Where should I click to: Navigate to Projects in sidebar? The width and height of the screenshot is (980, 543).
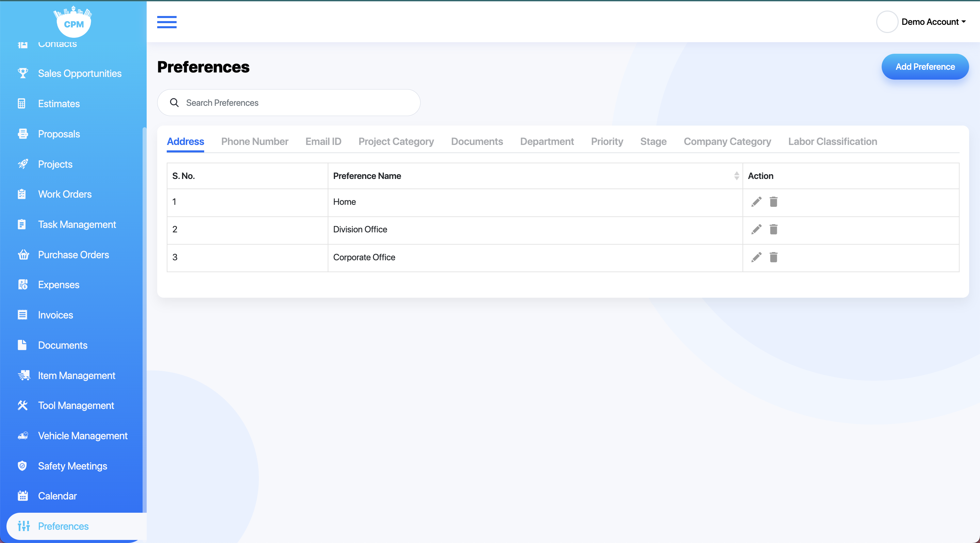click(55, 164)
